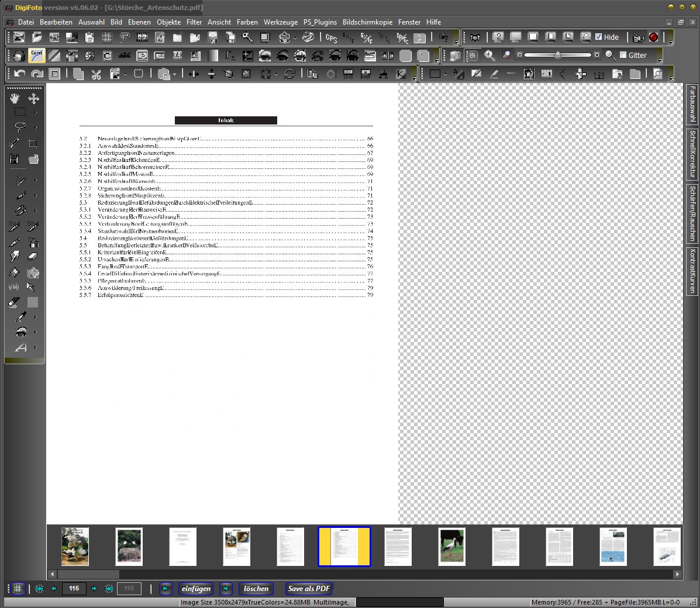This screenshot has height=608, width=700.
Task: Pick the Eraser tool
Action: tap(33, 256)
